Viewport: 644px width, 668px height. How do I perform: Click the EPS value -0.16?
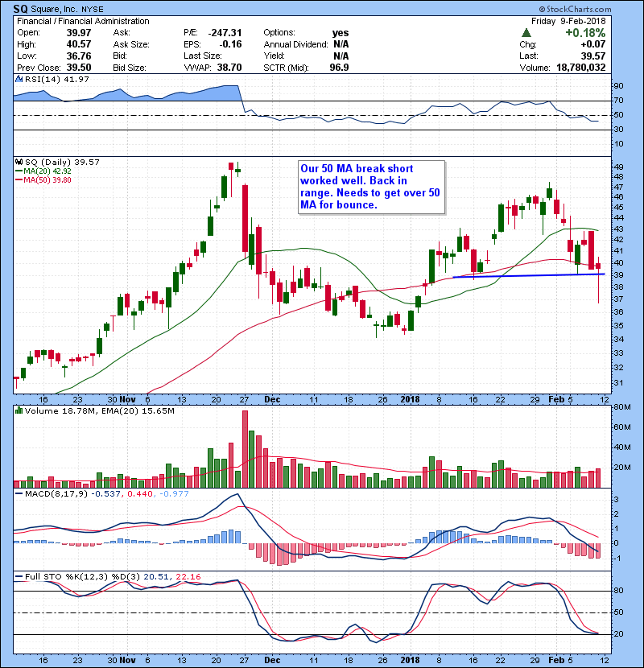(230, 44)
